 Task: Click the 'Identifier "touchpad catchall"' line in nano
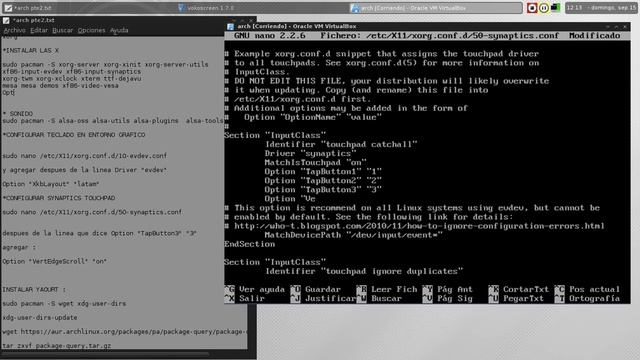tap(341, 144)
